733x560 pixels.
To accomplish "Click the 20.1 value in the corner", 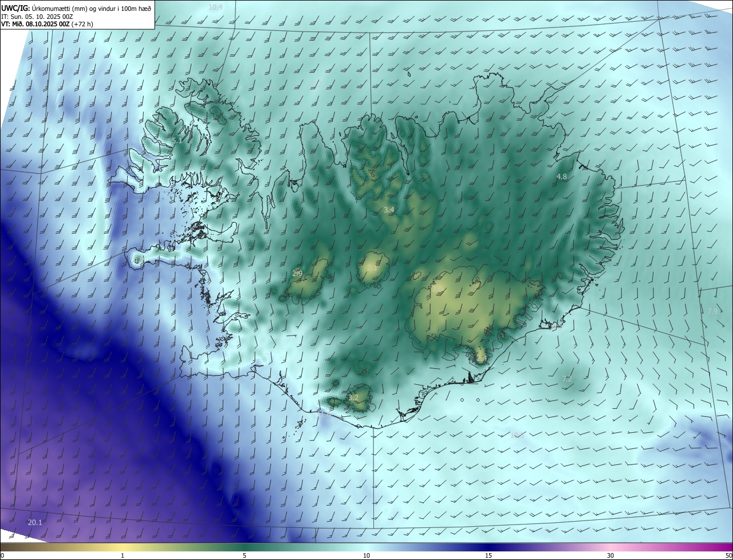I will tap(35, 522).
